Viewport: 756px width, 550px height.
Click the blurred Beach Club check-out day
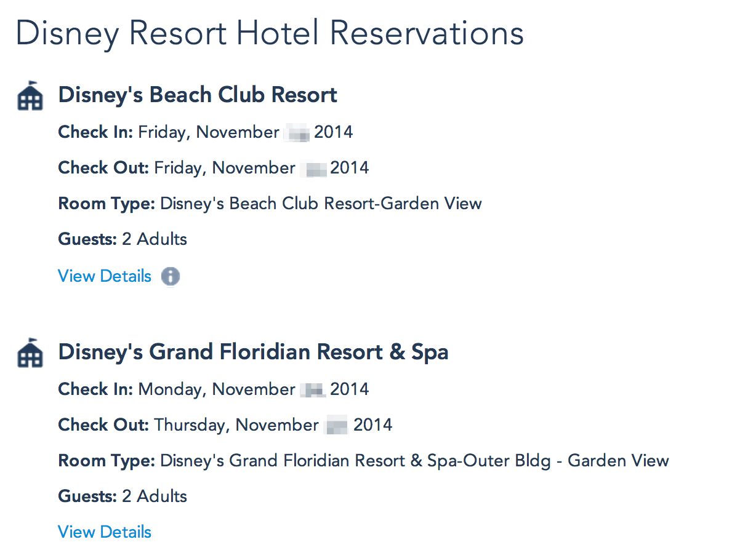click(313, 169)
